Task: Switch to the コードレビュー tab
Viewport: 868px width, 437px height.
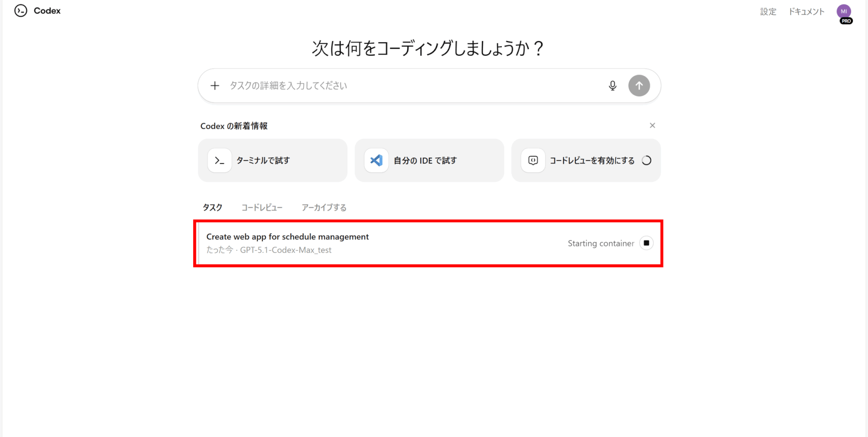Action: tap(262, 207)
